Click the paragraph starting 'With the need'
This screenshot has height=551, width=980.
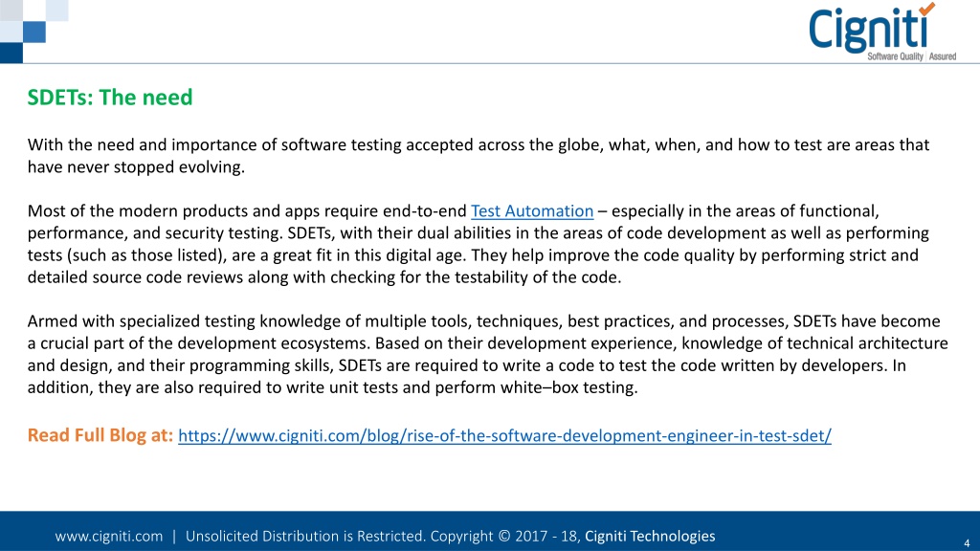coord(479,156)
